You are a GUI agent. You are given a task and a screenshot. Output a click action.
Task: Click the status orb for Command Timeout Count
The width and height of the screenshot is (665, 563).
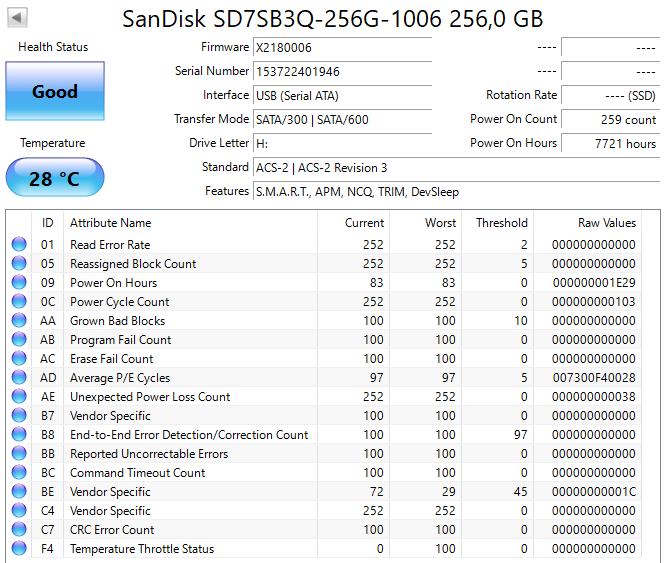pyautogui.click(x=19, y=473)
